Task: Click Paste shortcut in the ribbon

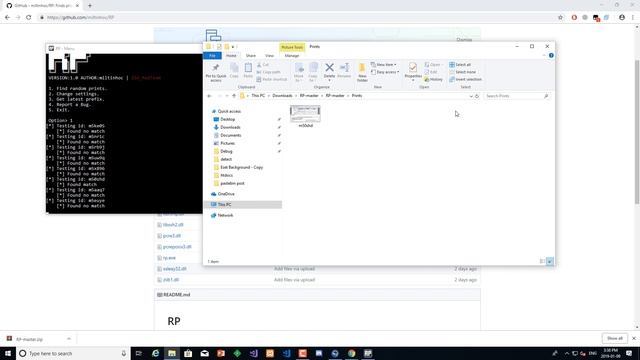Action: tap(272, 79)
